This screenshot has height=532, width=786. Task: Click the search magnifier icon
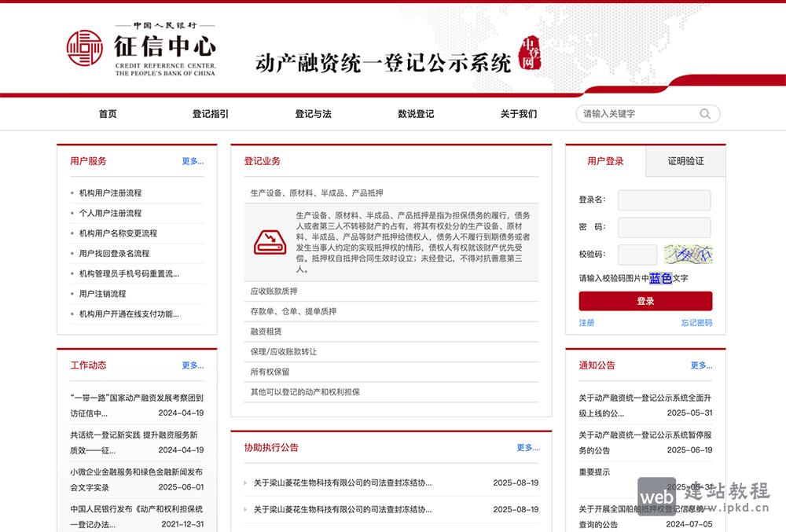pos(705,114)
